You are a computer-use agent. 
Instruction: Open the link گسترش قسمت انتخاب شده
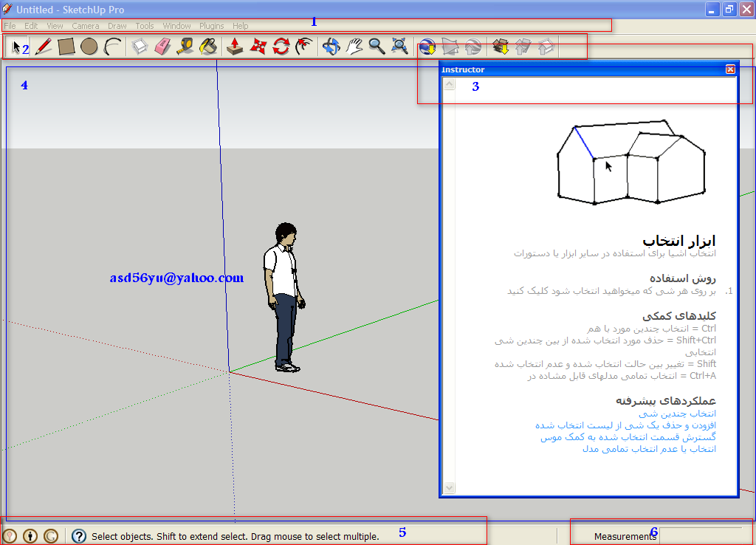[628, 437]
